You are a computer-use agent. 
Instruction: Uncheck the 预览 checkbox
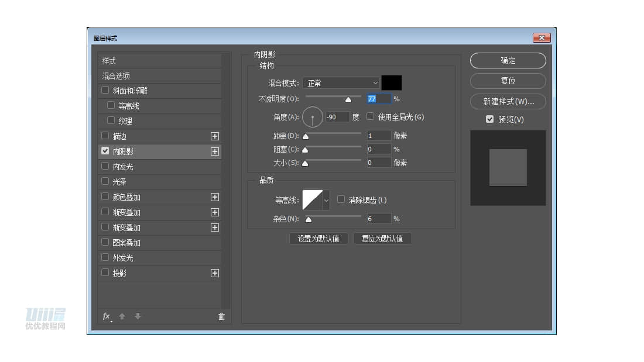[489, 119]
